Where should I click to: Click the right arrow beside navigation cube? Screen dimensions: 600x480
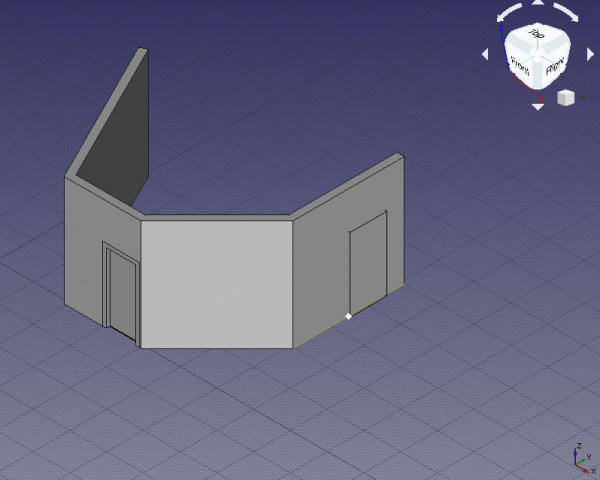pos(590,55)
